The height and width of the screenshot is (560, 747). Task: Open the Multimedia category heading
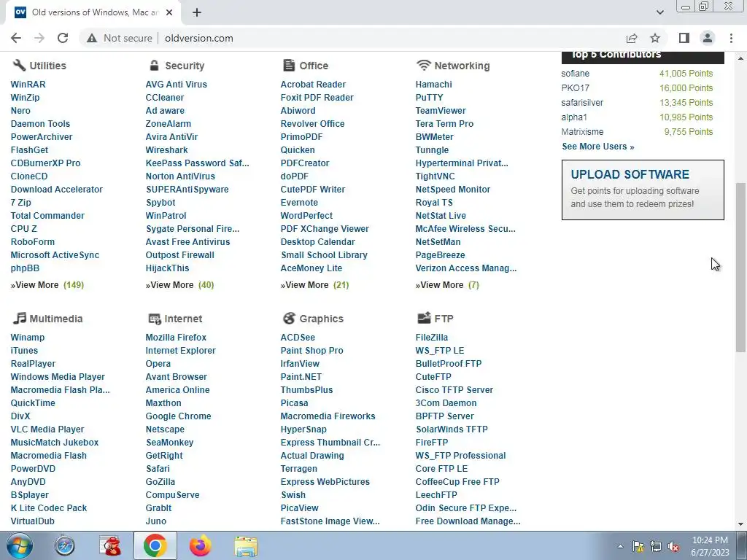(x=55, y=319)
